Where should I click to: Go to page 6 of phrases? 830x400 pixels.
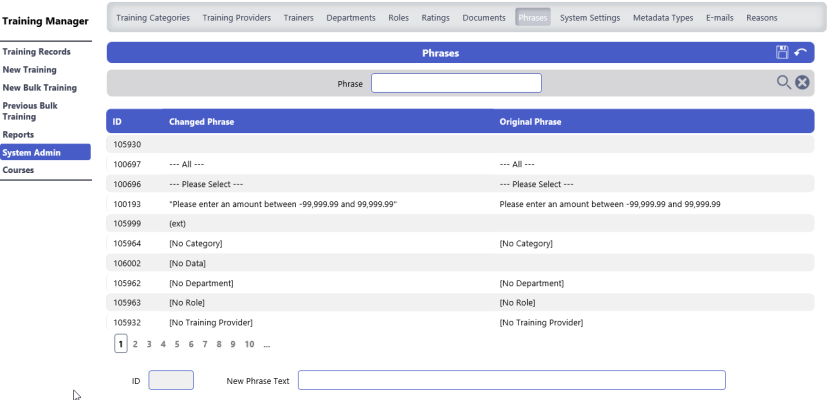(191, 344)
